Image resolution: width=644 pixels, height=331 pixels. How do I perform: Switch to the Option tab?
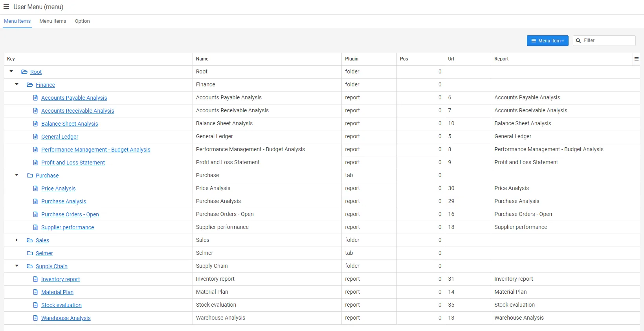[82, 21]
